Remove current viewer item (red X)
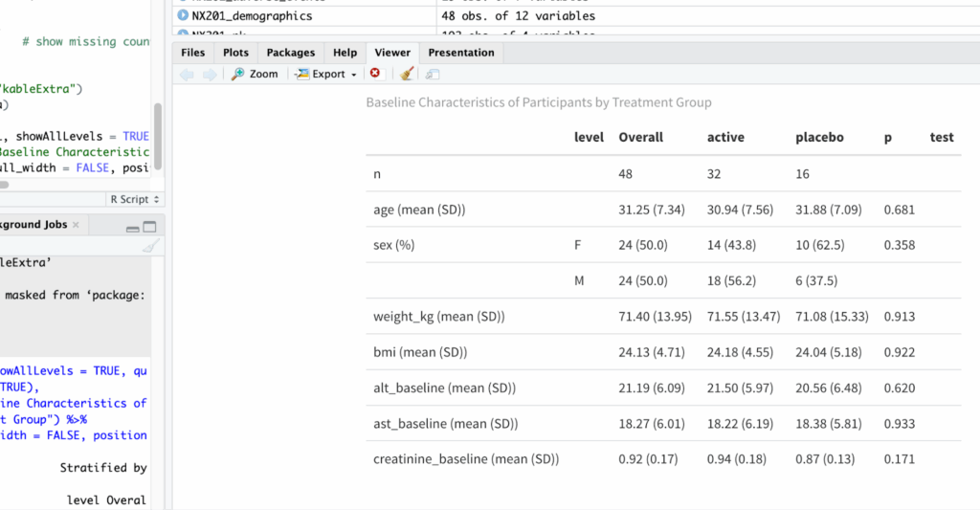The height and width of the screenshot is (510, 980). pyautogui.click(x=375, y=73)
